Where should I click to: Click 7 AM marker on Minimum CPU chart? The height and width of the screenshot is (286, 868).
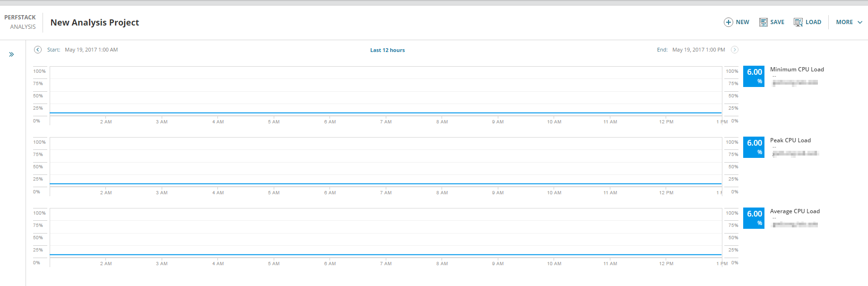386,122
